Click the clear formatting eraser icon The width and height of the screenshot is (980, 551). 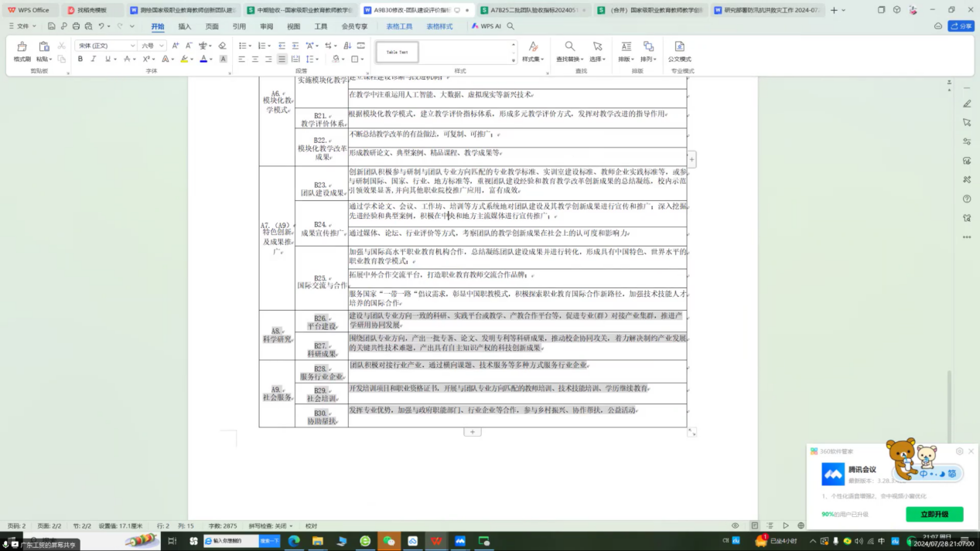coord(223,46)
